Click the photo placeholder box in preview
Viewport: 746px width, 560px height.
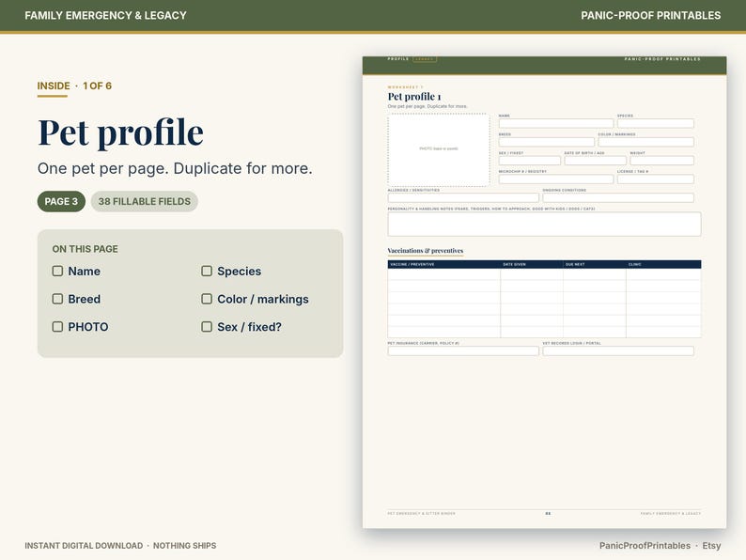click(439, 149)
